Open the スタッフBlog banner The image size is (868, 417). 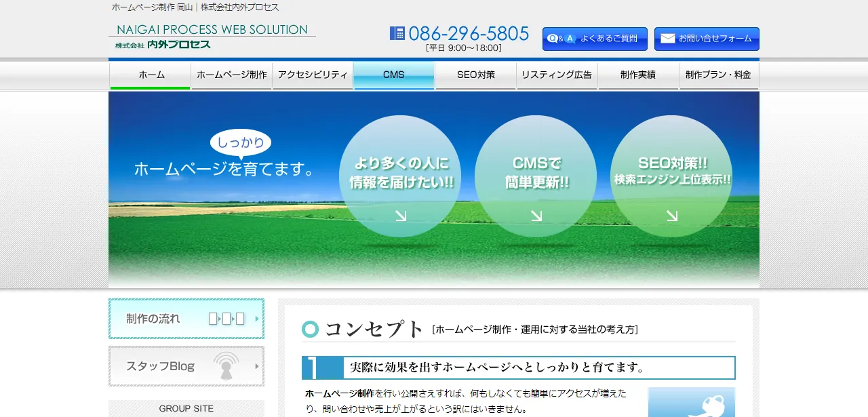coord(186,366)
